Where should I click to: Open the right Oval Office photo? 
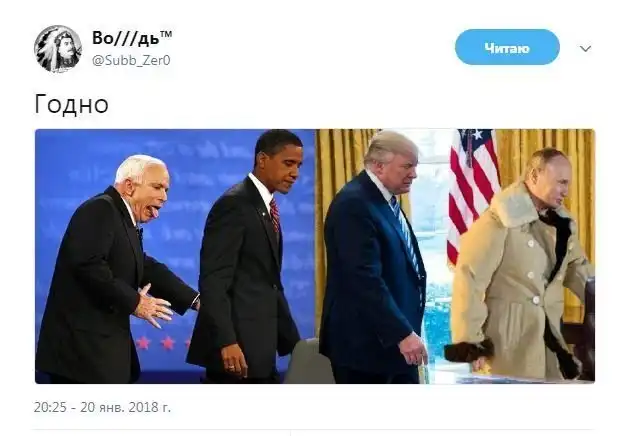click(x=456, y=256)
